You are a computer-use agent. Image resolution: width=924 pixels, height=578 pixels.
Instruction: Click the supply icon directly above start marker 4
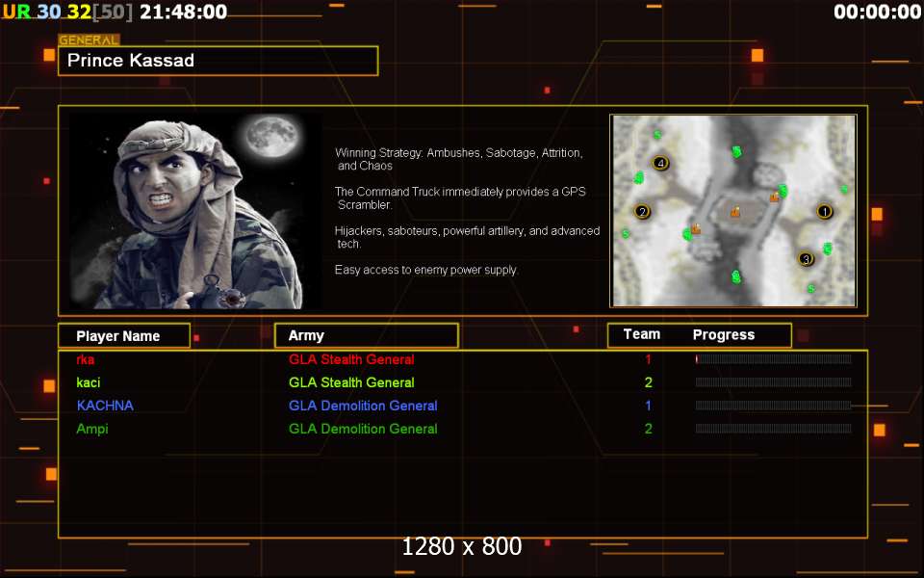(657, 135)
